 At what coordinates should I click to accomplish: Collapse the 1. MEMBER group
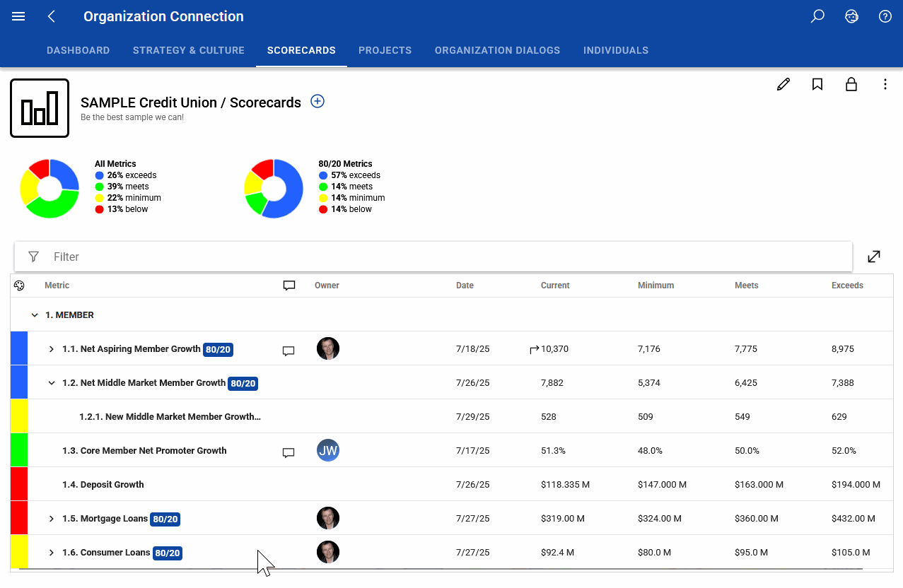coord(35,315)
